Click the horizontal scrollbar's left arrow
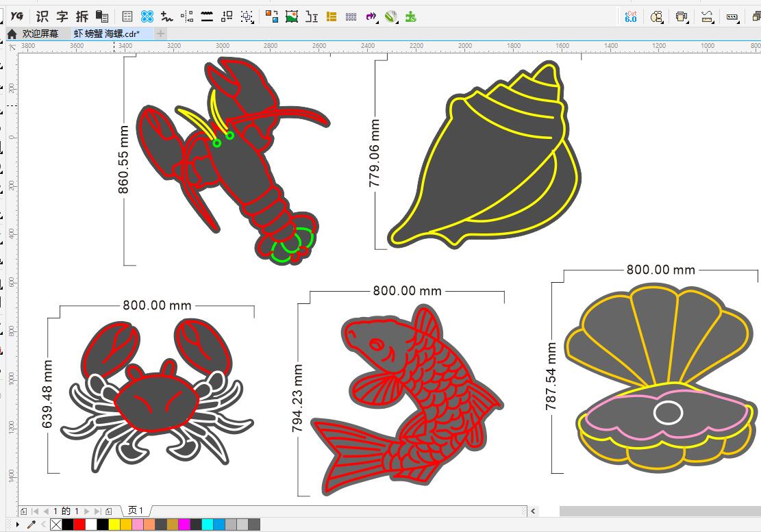The image size is (761, 532). point(534,511)
